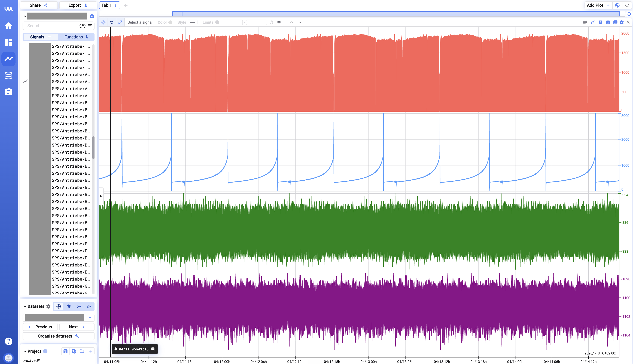Open the Plots view in the sidebar
Image resolution: width=633 pixels, height=364 pixels.
(x=8, y=59)
